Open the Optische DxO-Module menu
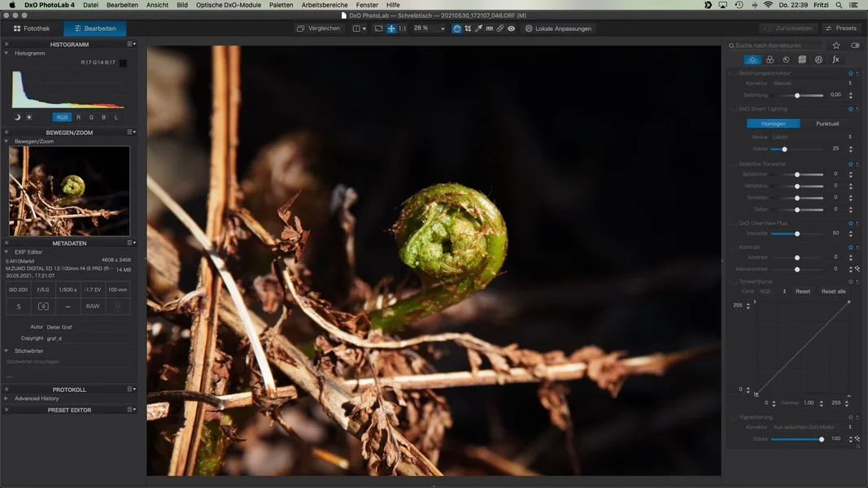The width and height of the screenshot is (868, 488). pos(229,5)
